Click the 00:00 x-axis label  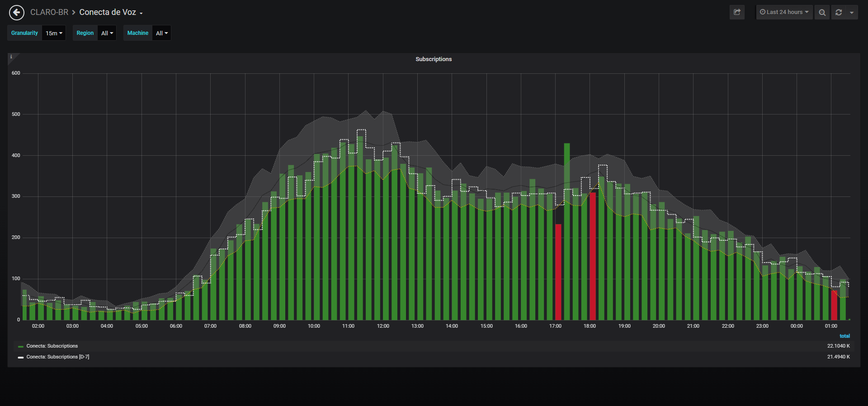pyautogui.click(x=797, y=326)
